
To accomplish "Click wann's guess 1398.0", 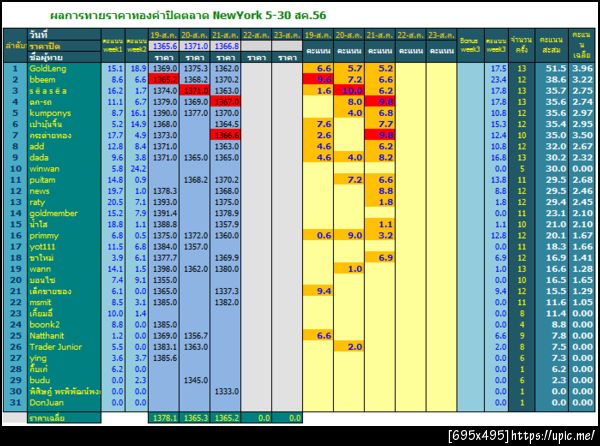I will tap(164, 269).
